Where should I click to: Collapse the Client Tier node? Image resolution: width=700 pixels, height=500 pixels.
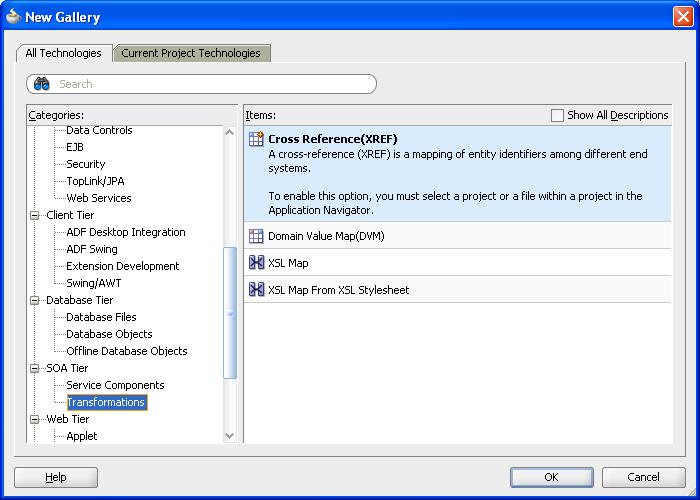coord(34,215)
